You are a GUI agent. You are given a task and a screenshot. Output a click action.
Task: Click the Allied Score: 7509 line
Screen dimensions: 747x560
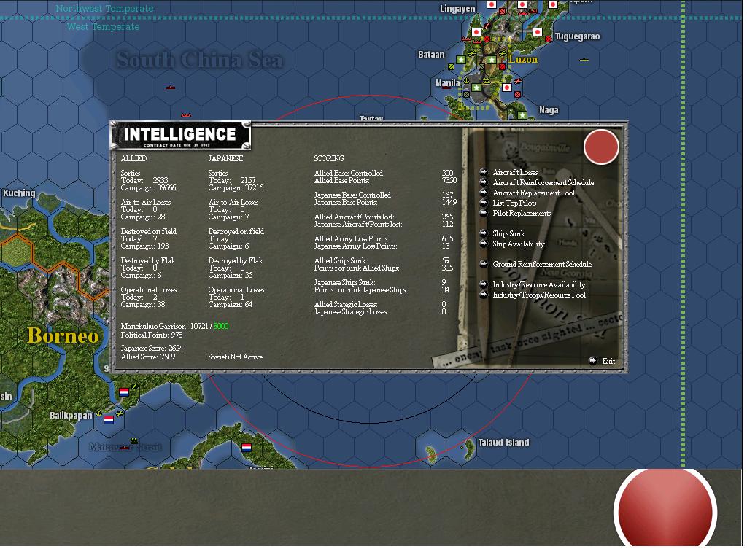[x=147, y=357]
